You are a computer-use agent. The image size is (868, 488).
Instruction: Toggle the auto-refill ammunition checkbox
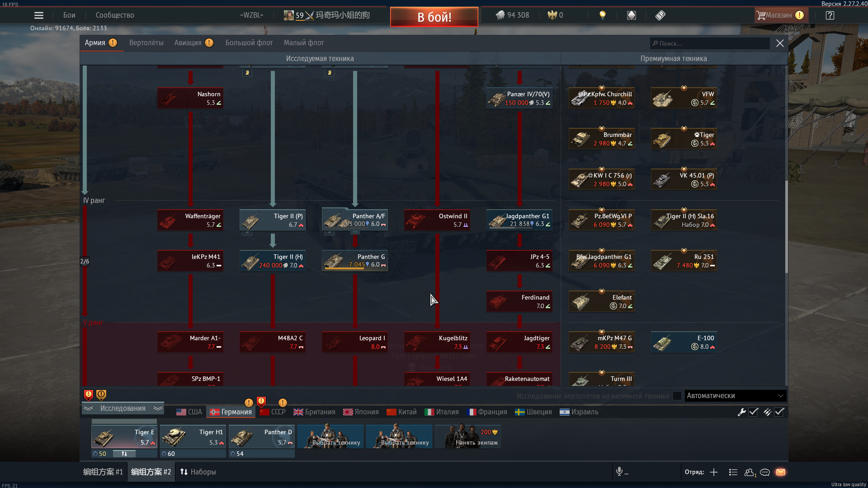pyautogui.click(x=779, y=412)
